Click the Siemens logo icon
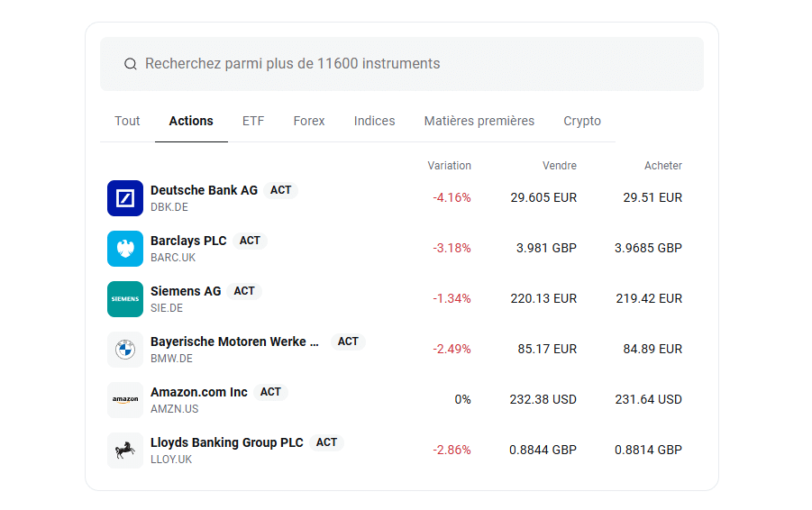812x510 pixels. [125, 299]
